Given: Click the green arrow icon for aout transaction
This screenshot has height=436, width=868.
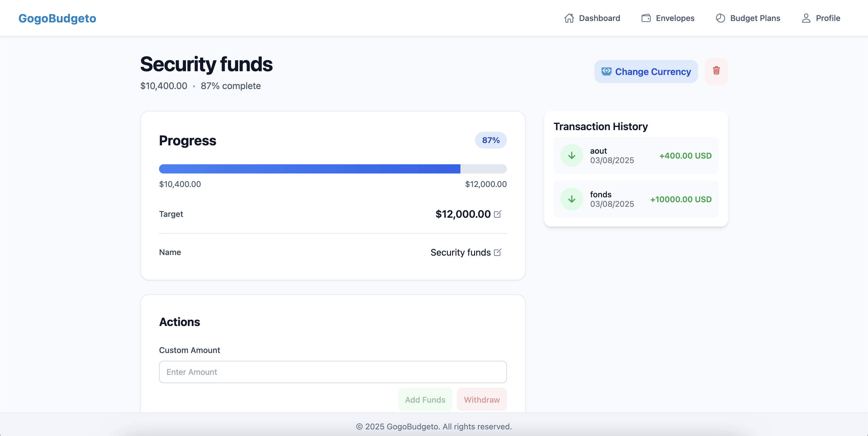Looking at the screenshot, I should coord(571,155).
